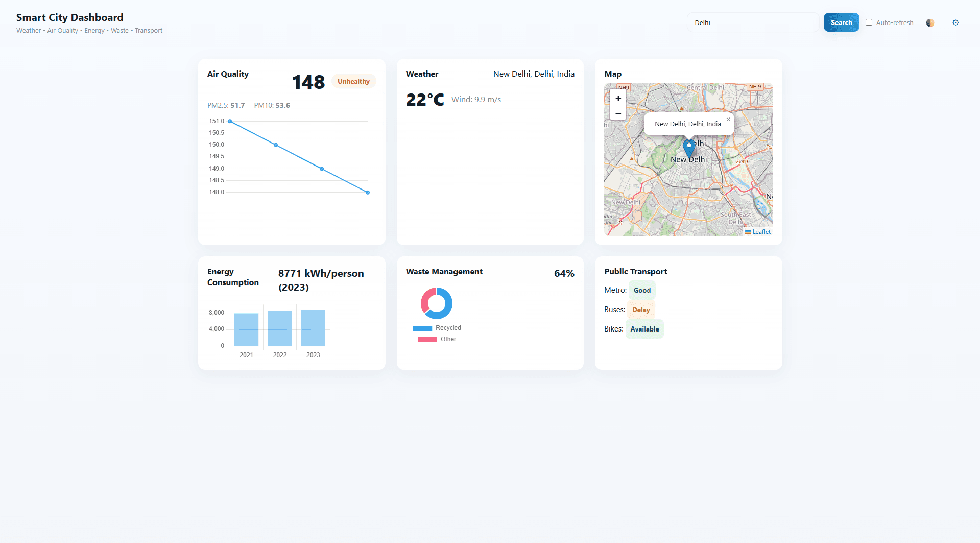Screen dimensions: 980x543
Task: Click the Weather card heading
Action: pos(422,74)
